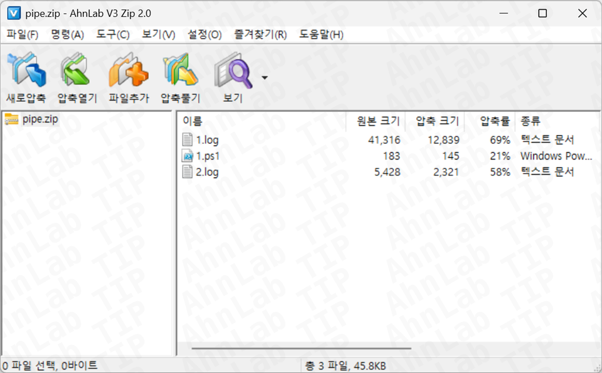Open the 도구(C) menu
The height and width of the screenshot is (373, 602).
coord(112,35)
